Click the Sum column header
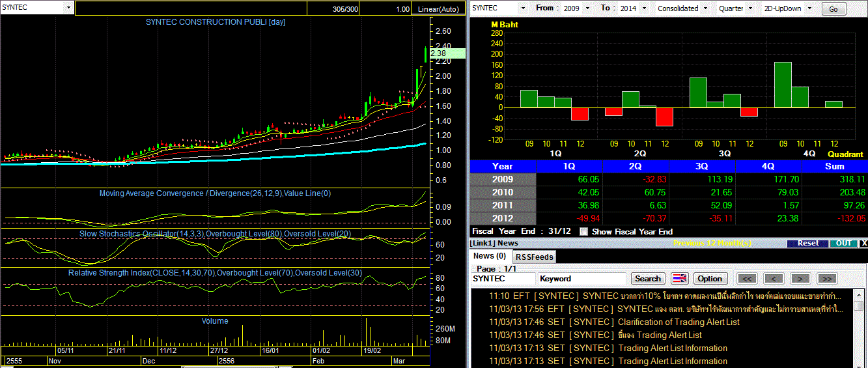The width and height of the screenshot is (868, 368). click(x=835, y=166)
